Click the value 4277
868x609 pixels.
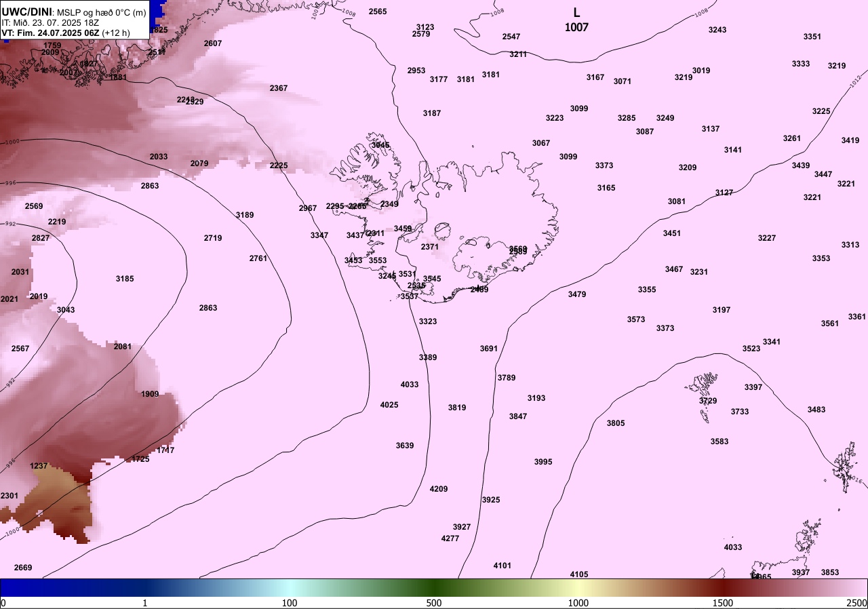point(450,538)
